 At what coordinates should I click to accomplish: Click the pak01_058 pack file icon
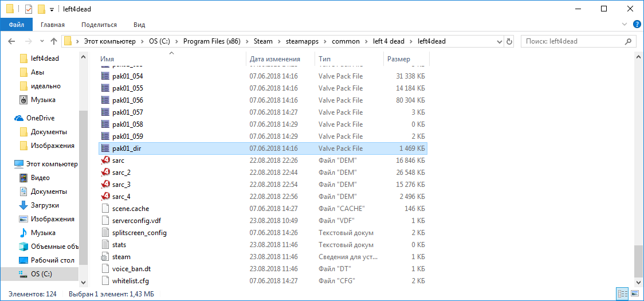pyautogui.click(x=105, y=124)
